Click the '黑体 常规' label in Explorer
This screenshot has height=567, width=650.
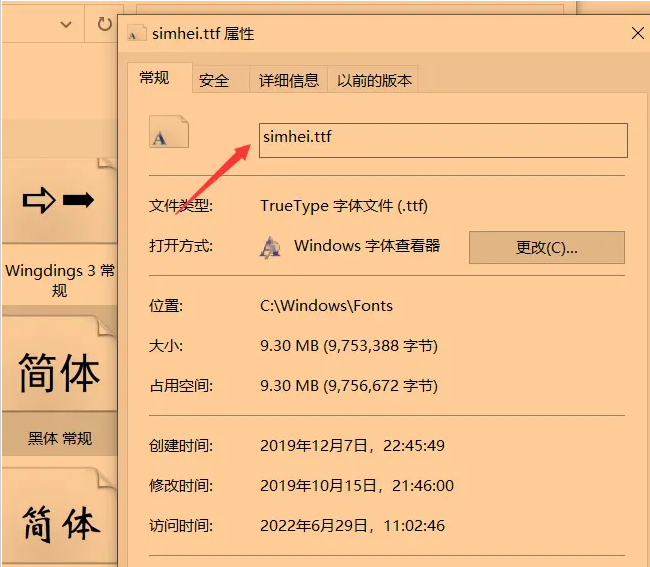coord(60,438)
